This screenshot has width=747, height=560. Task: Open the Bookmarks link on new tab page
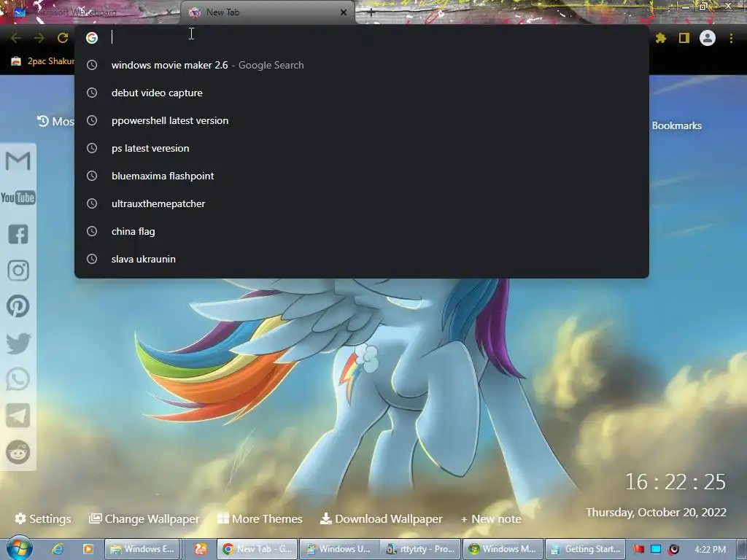point(676,125)
